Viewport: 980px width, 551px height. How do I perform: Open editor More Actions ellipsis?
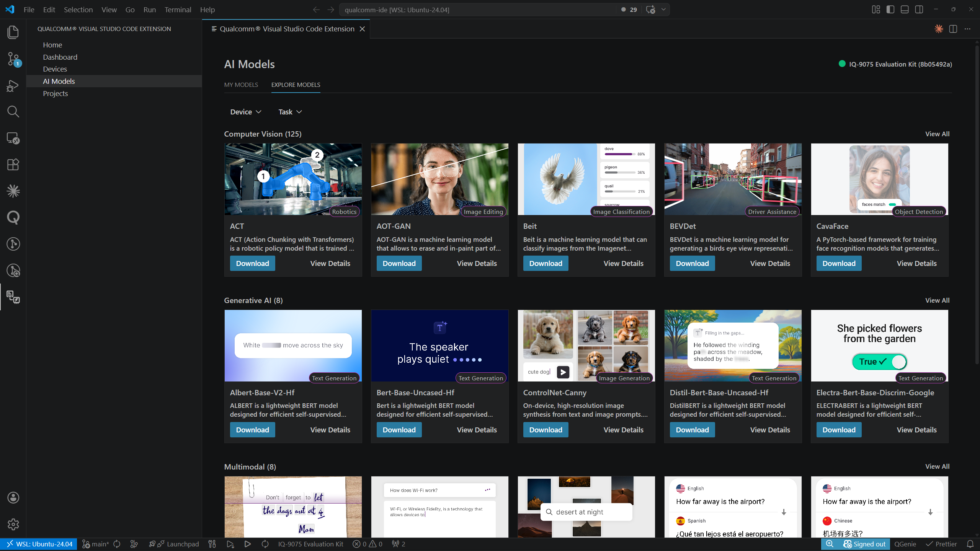tap(967, 29)
